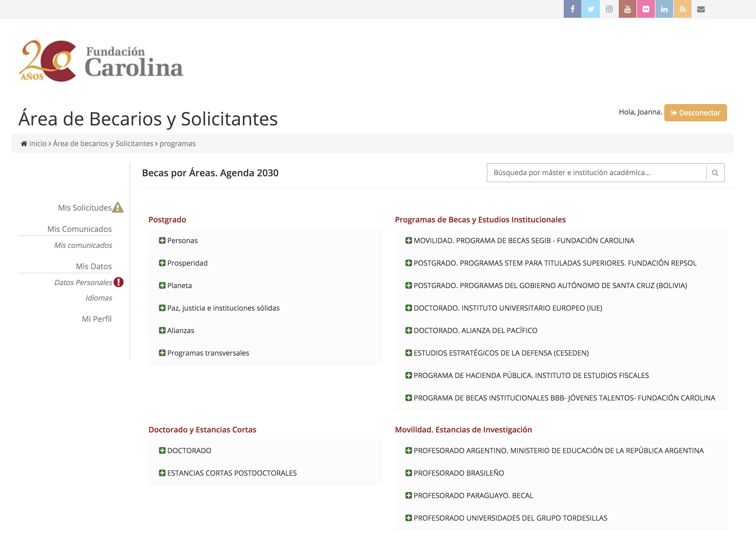Open the Twitter social icon
This screenshot has width=756, height=549.
tap(591, 9)
